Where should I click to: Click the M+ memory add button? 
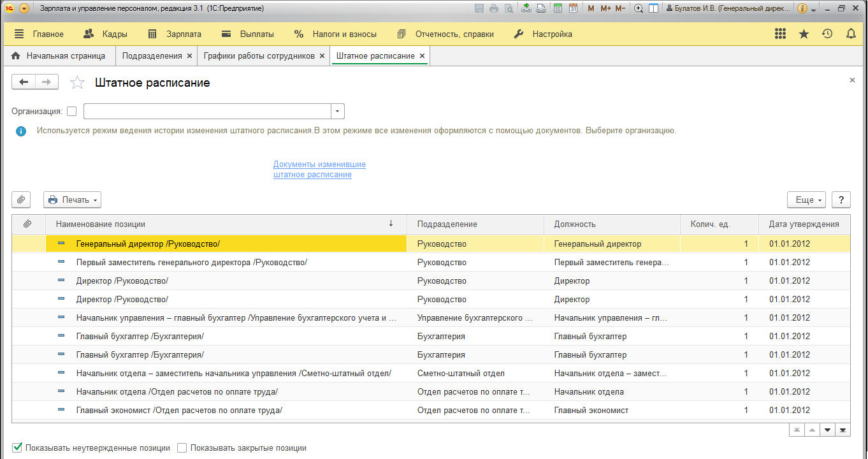tap(605, 8)
